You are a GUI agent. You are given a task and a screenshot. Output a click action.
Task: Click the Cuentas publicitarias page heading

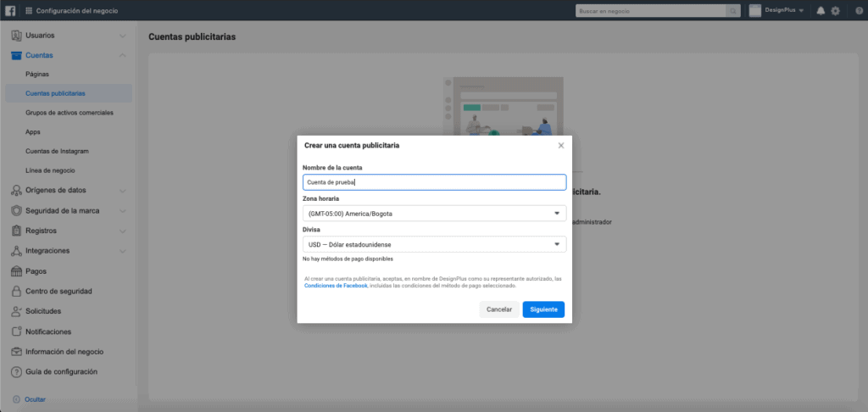(x=192, y=37)
